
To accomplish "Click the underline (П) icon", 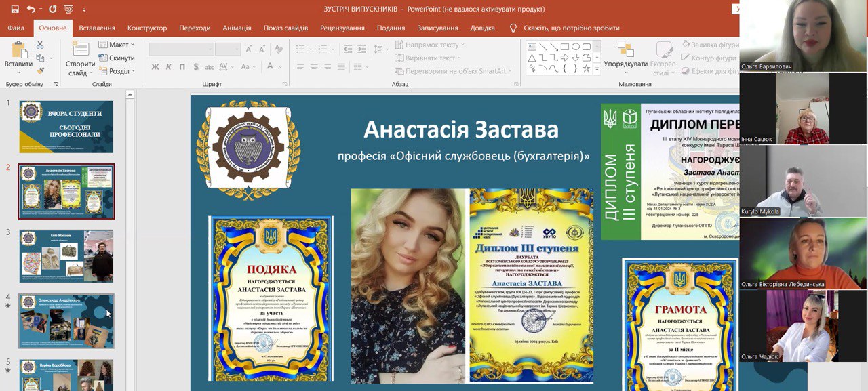I will pyautogui.click(x=182, y=68).
